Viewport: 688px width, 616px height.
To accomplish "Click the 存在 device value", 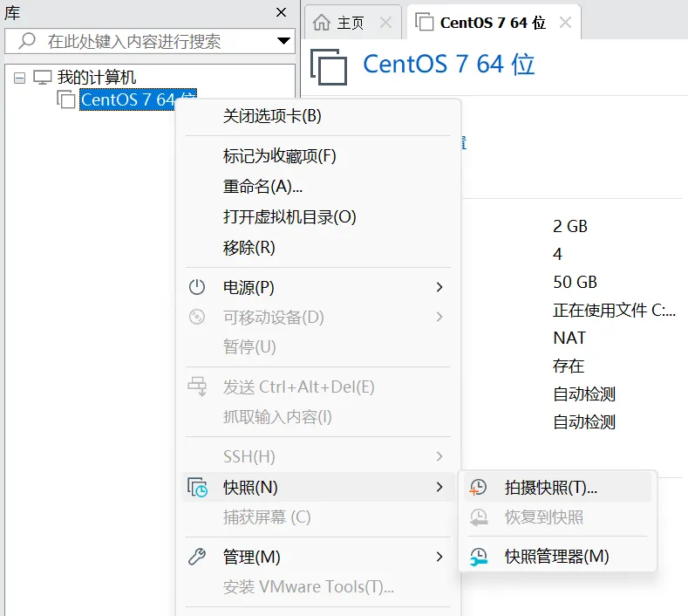I will [x=569, y=366].
